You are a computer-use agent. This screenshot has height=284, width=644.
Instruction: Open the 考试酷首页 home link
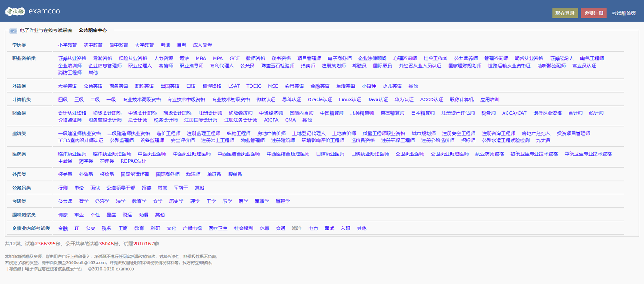pyautogui.click(x=623, y=13)
